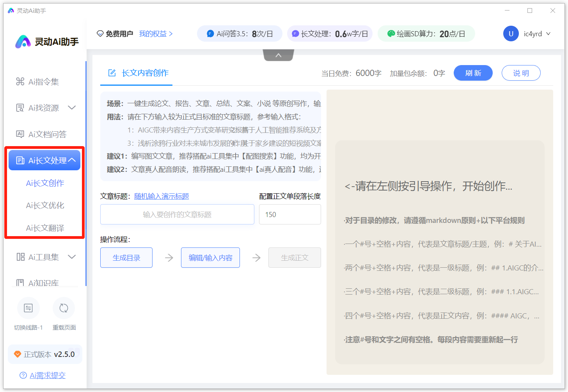Click the 正式版本 v2.5.0 badge
Image resolution: width=568 pixels, height=392 pixels.
[45, 354]
